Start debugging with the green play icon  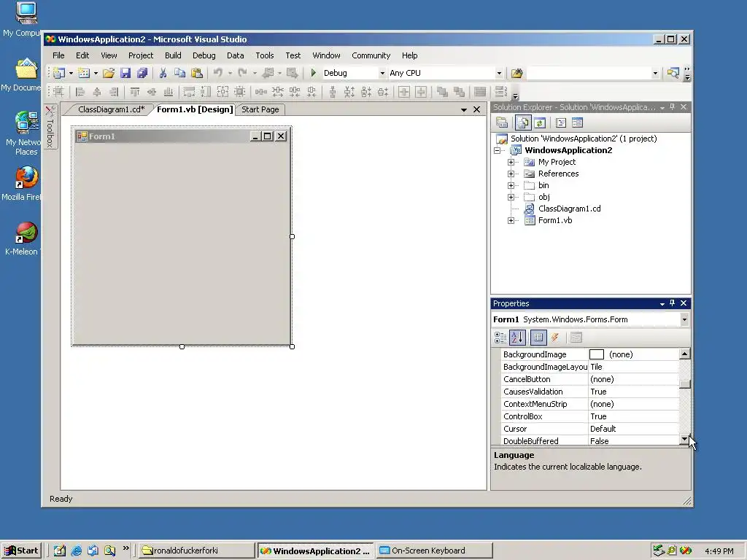click(314, 73)
